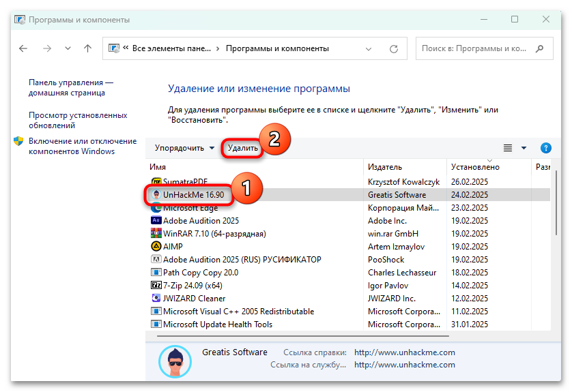Open help with blue question icon
Image resolution: width=572 pixels, height=392 pixels.
point(546,148)
